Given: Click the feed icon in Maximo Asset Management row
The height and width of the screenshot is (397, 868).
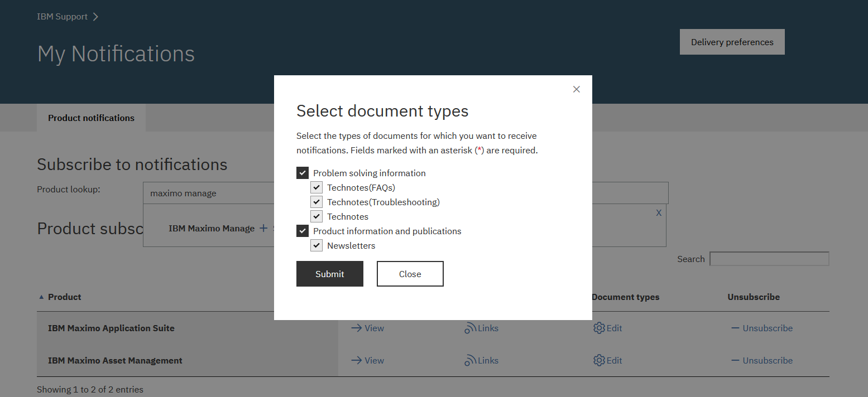Looking at the screenshot, I should (x=471, y=360).
